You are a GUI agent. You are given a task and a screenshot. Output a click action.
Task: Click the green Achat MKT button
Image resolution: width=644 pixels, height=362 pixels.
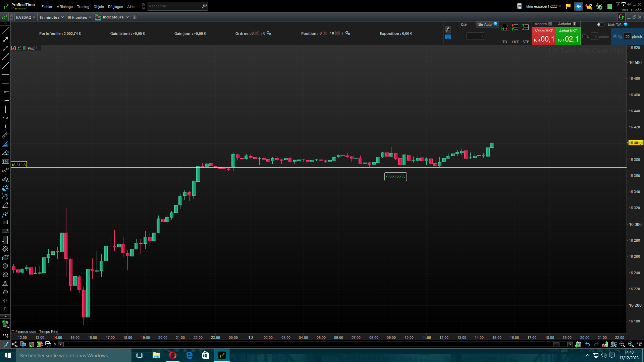pos(568,36)
